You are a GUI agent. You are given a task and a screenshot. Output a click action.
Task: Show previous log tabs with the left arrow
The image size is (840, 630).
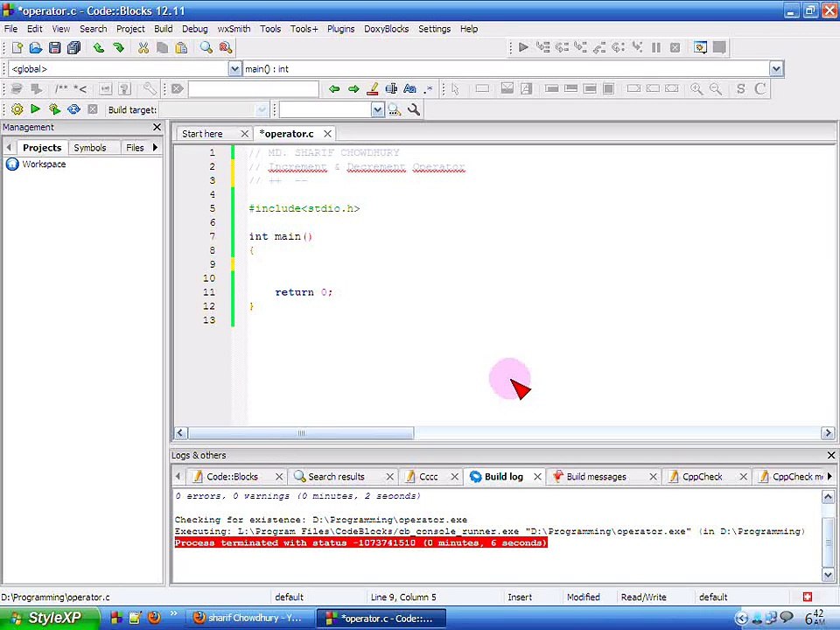coord(178,476)
